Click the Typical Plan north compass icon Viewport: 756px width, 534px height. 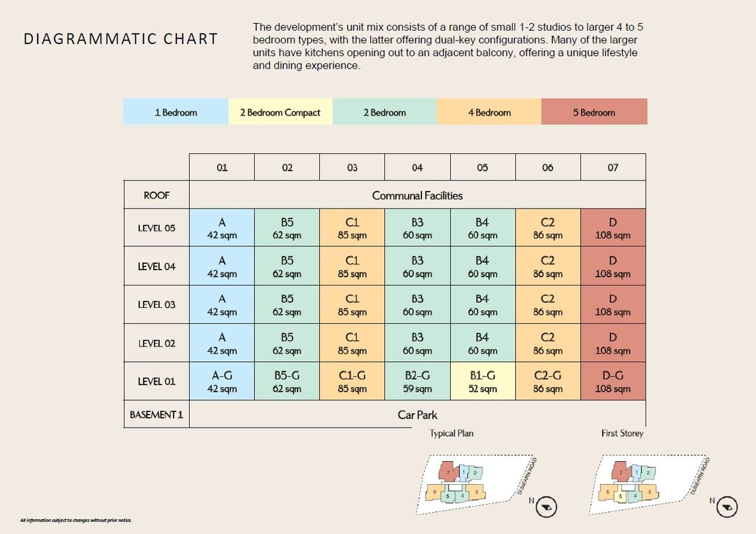[x=546, y=507]
